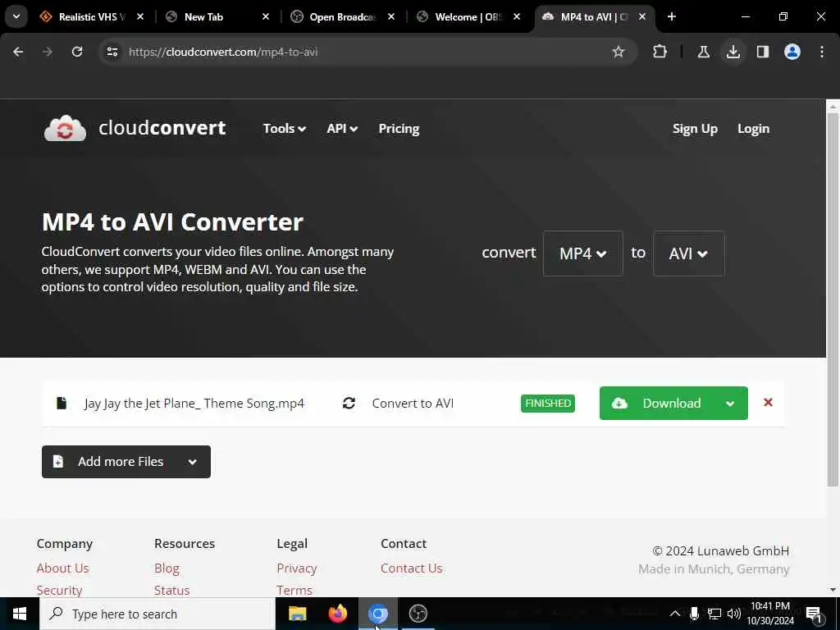Open Chrome three-dot menu
This screenshot has height=630, width=840.
point(822,52)
